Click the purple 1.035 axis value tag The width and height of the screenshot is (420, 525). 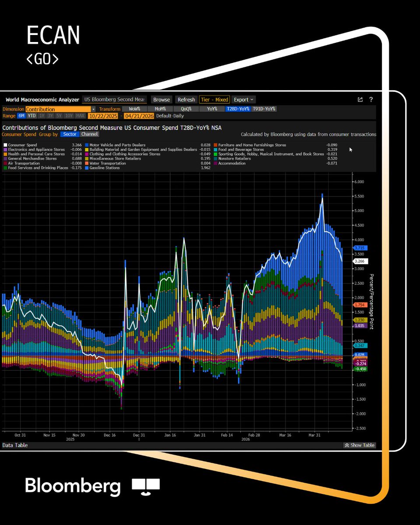coord(360,326)
